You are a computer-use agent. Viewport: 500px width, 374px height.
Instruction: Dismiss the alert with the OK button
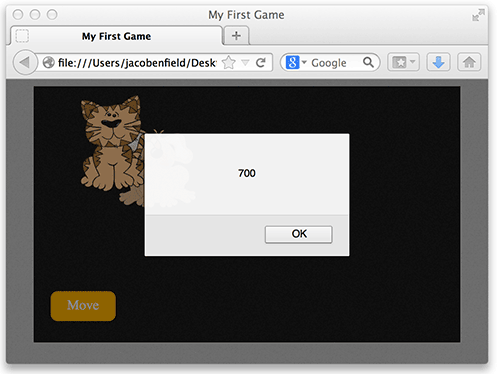click(298, 234)
